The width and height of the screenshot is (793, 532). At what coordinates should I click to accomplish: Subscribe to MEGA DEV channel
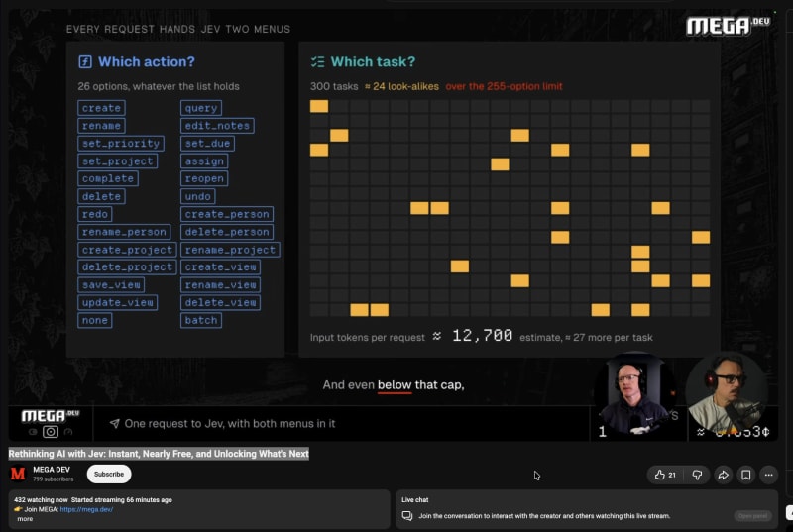tap(109, 474)
